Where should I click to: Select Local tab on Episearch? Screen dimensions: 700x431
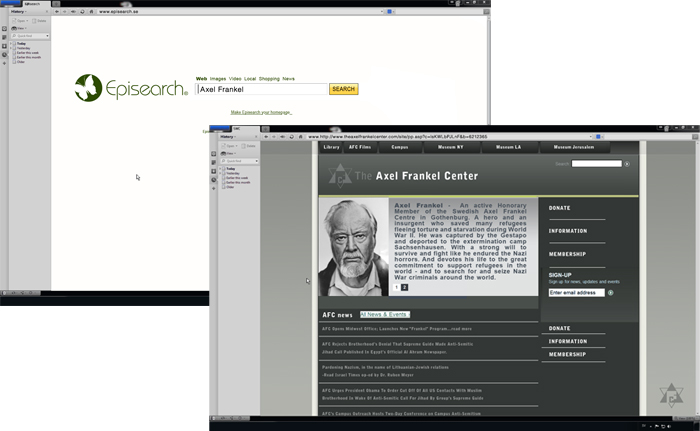point(250,79)
